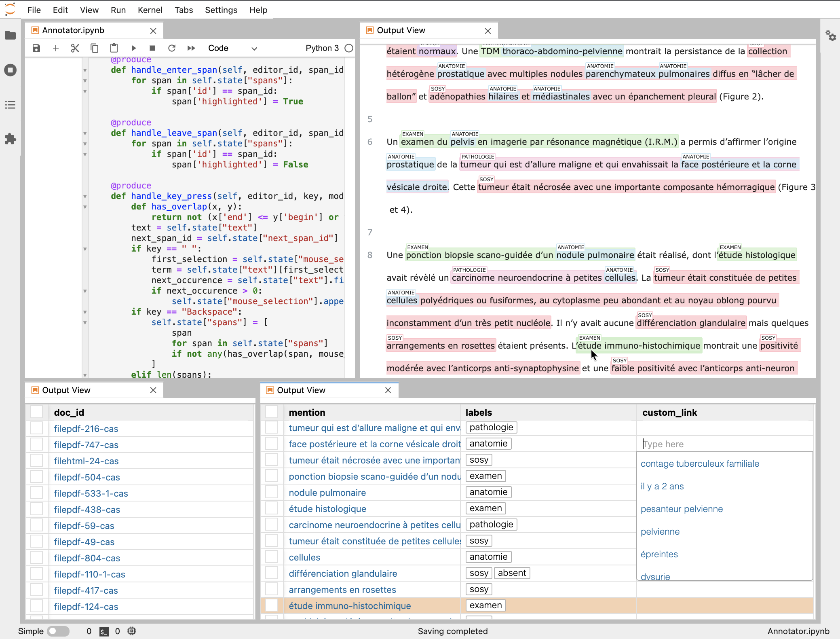Check the box for filepdf-216-cas
The height and width of the screenshot is (639, 840).
click(x=36, y=428)
